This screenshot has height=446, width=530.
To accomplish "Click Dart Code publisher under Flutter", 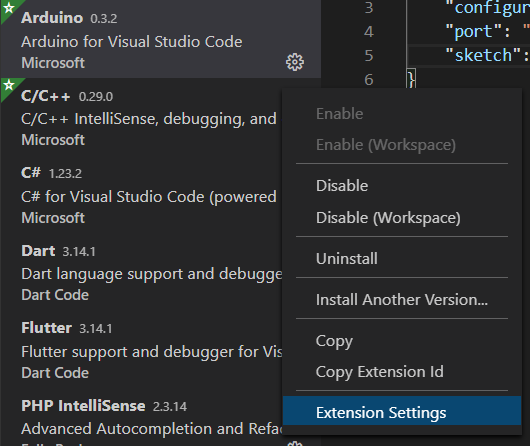I will click(x=55, y=373).
